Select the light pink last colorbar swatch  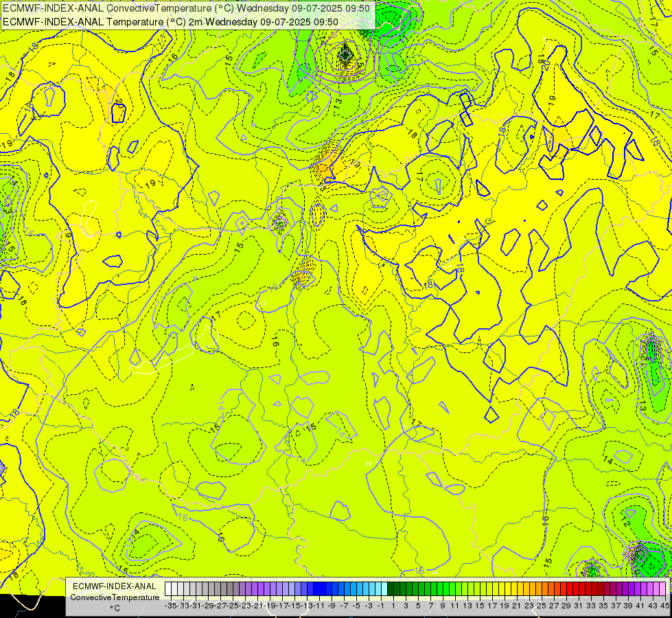662,588
